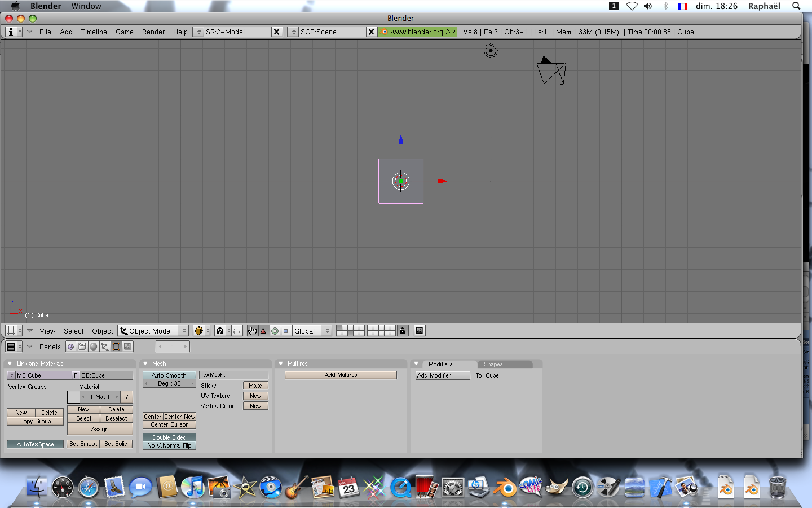Collapse the Link and Materials panel

[10, 364]
